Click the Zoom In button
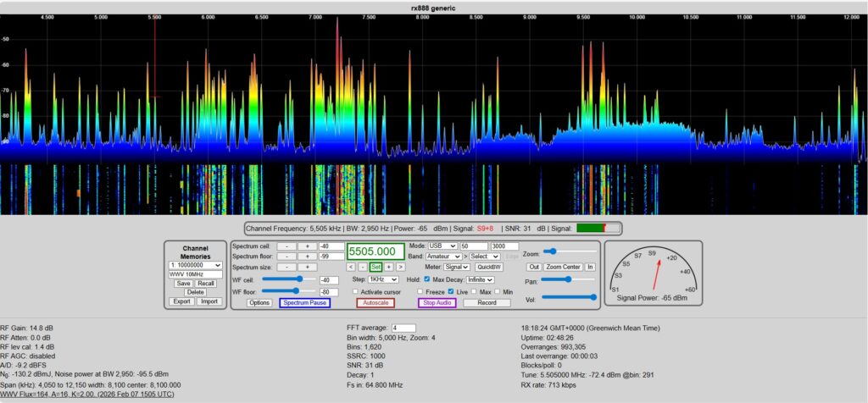Viewport: 868px width, 403px height. 590,267
